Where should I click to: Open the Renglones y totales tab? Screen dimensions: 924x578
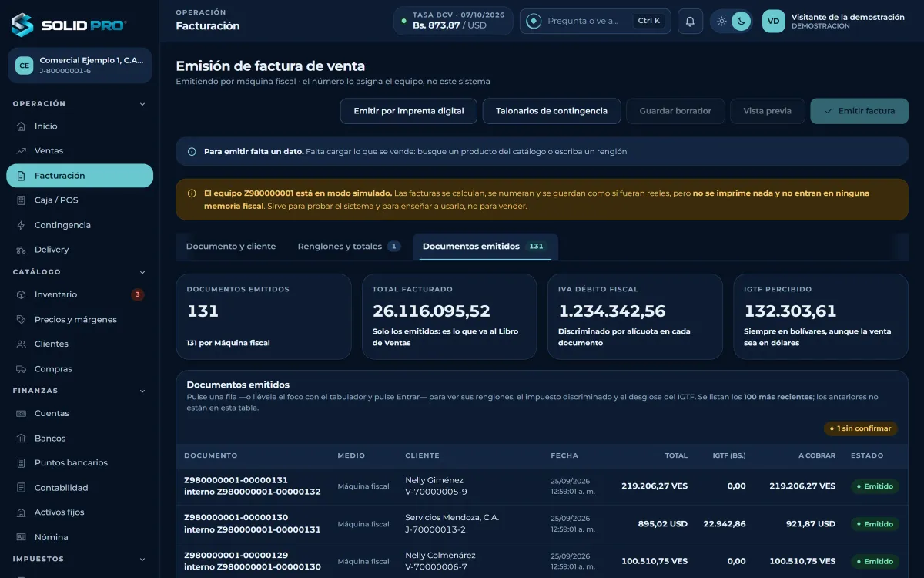[x=349, y=247]
